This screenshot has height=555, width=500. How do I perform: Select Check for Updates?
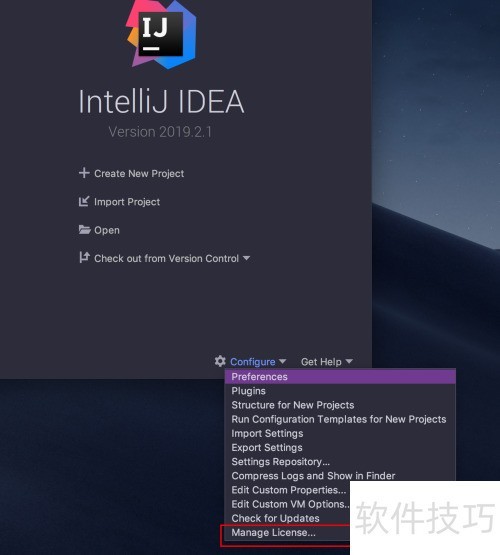click(287, 518)
